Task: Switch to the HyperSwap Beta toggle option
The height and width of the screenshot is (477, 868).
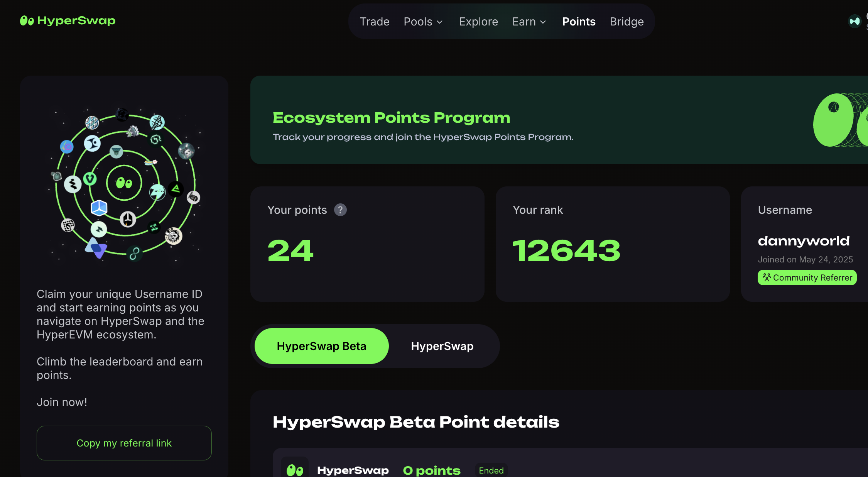Action: click(x=321, y=346)
